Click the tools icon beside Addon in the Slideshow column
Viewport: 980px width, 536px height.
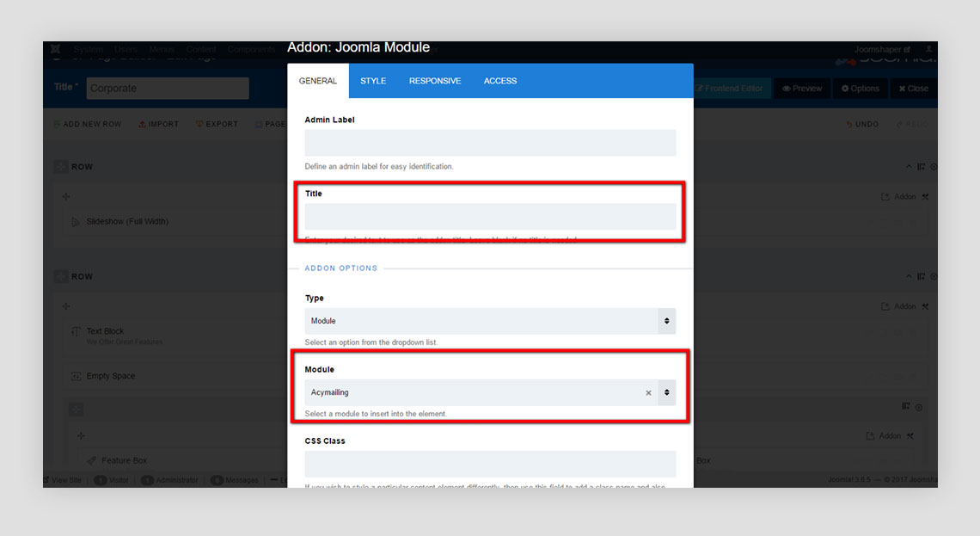pyautogui.click(x=925, y=197)
